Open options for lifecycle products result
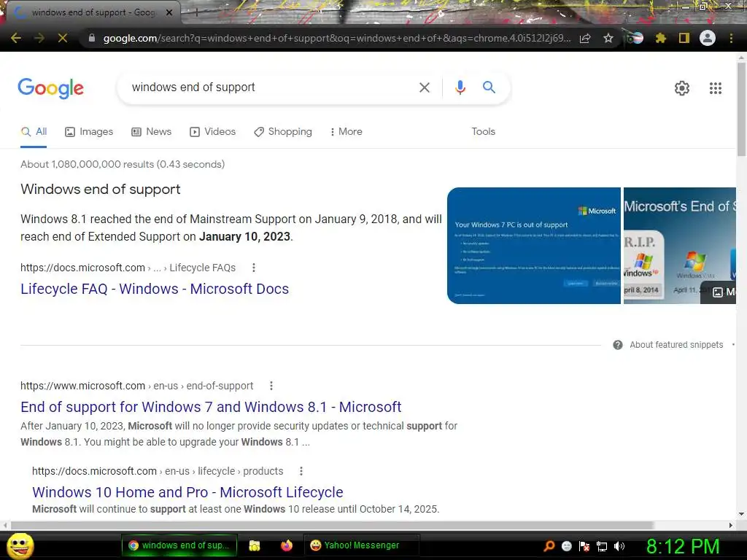This screenshot has width=747, height=560. tap(301, 472)
